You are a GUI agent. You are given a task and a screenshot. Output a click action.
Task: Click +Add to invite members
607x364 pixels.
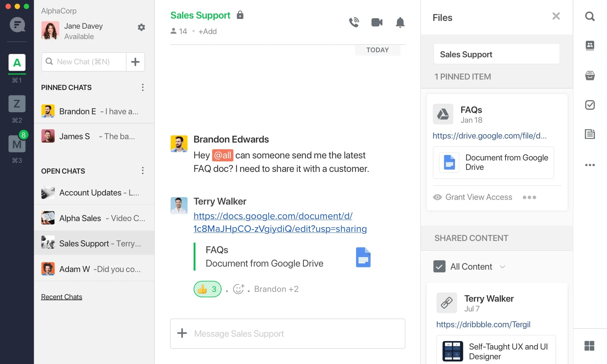coord(208,31)
